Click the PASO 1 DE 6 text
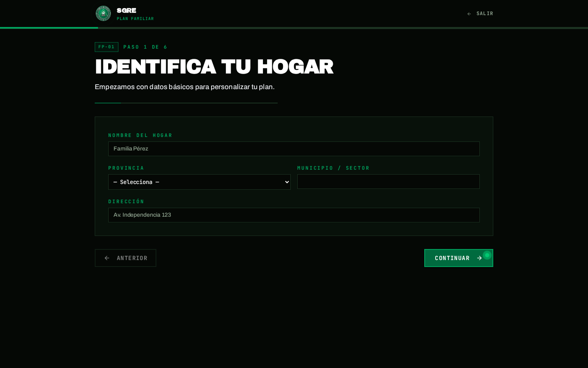 (x=145, y=47)
